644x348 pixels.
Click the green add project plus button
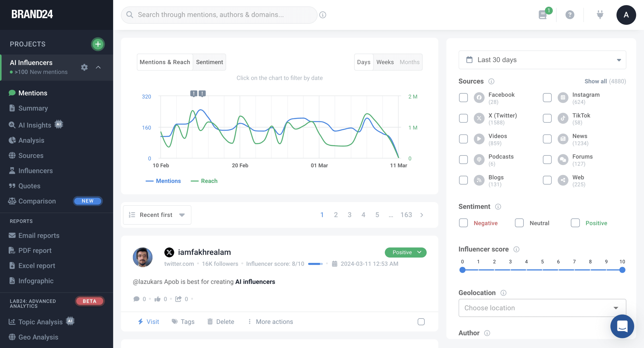[98, 44]
